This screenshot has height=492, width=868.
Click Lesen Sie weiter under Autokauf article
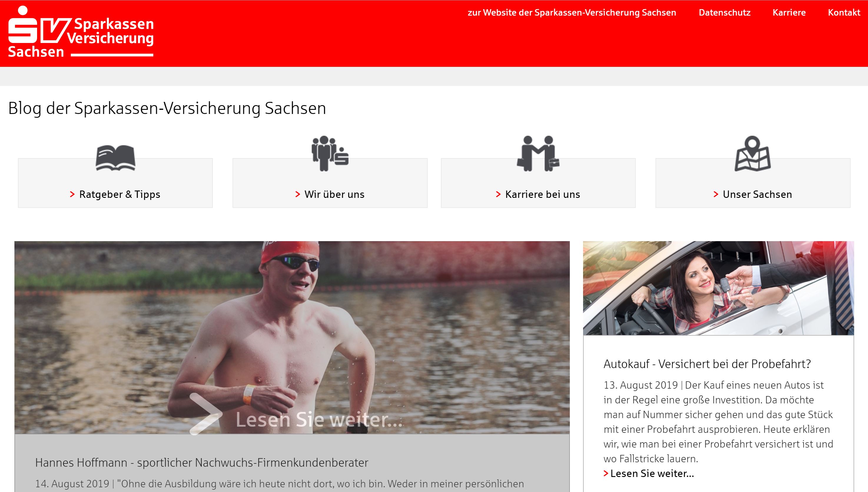point(648,473)
